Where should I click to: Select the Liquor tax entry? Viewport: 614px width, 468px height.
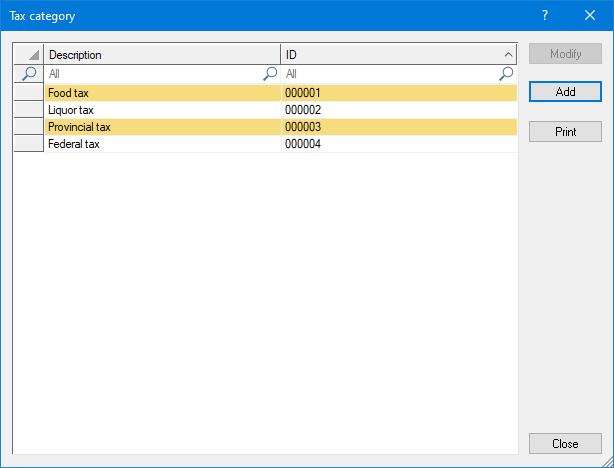[x=72, y=110]
